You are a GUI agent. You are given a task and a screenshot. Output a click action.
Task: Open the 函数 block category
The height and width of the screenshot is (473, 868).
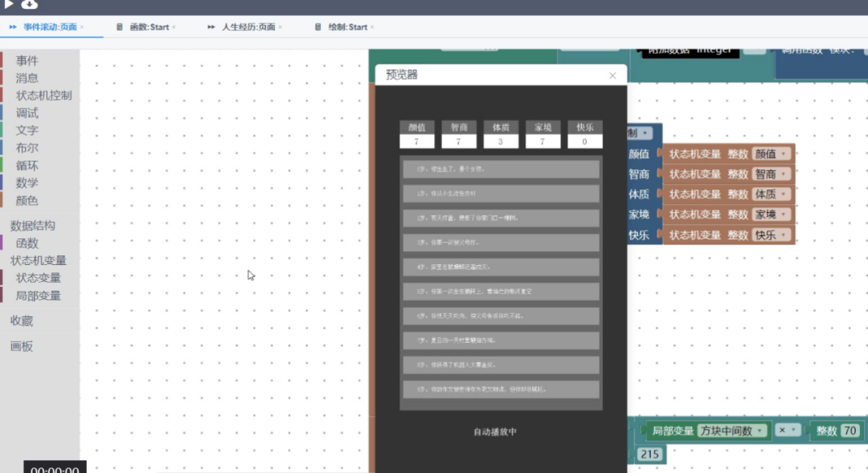click(x=27, y=243)
